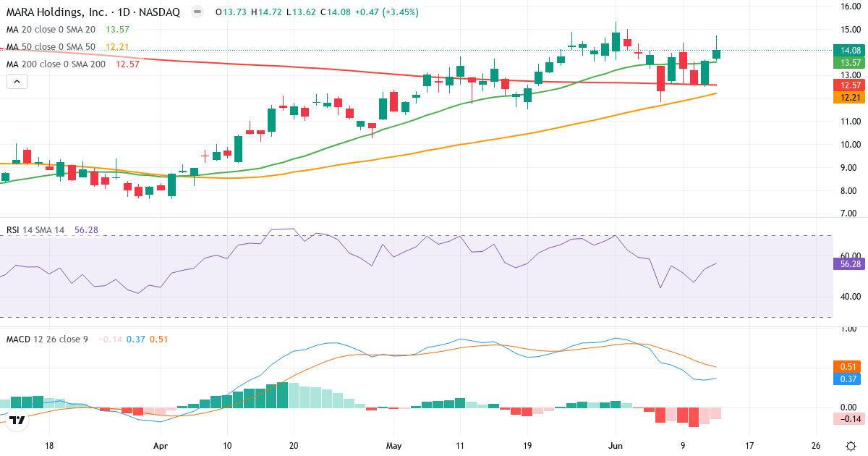Click the May date axis label
868x456 pixels.
click(393, 445)
